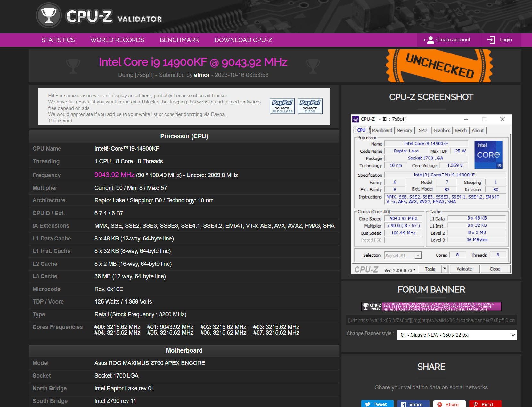Click the Intel Raptor Lake rev 01 North Bridge value
The height and width of the screenshot is (407, 532).
pos(124,388)
